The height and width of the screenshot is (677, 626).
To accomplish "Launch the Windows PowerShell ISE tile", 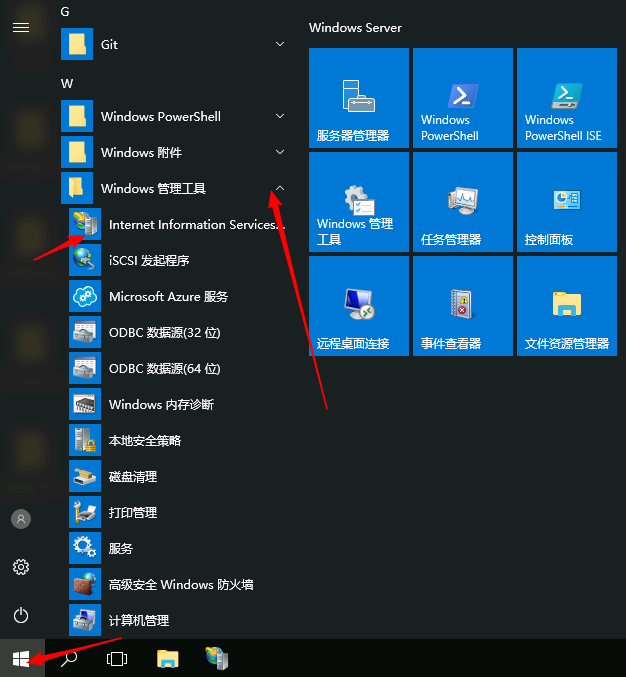I will coord(567,98).
